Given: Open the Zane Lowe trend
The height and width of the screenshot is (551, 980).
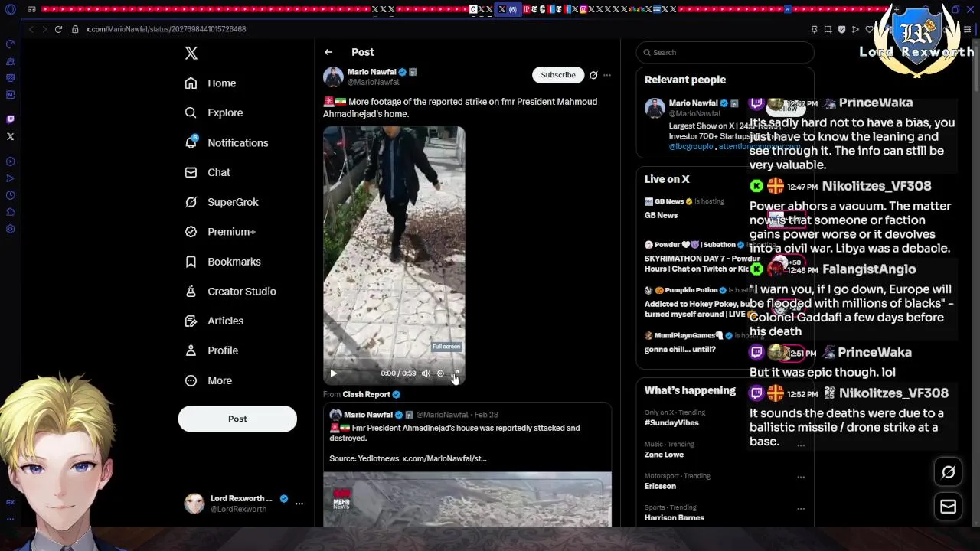Looking at the screenshot, I should (664, 455).
